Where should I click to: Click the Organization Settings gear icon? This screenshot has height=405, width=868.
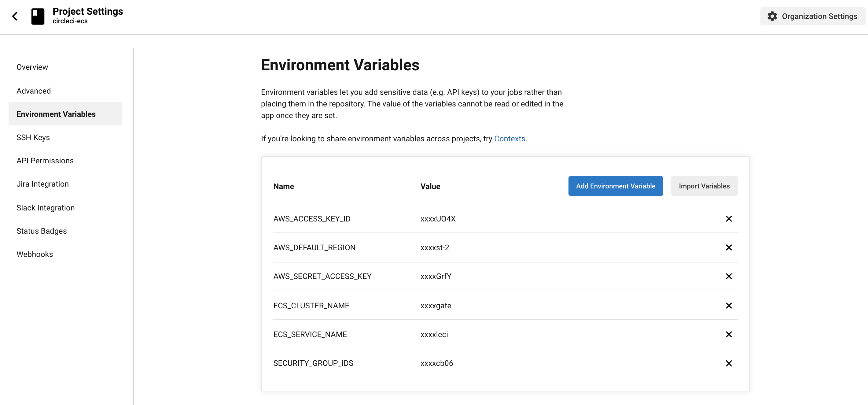772,16
